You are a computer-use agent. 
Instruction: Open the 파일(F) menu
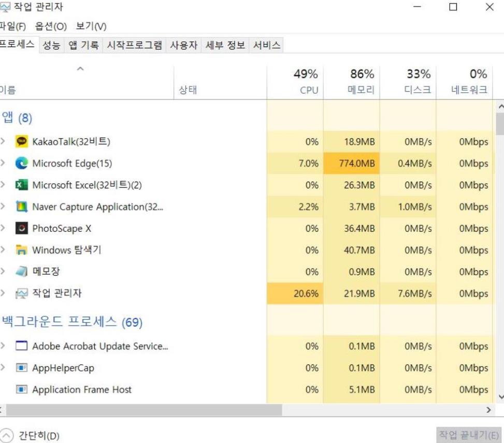tap(13, 26)
